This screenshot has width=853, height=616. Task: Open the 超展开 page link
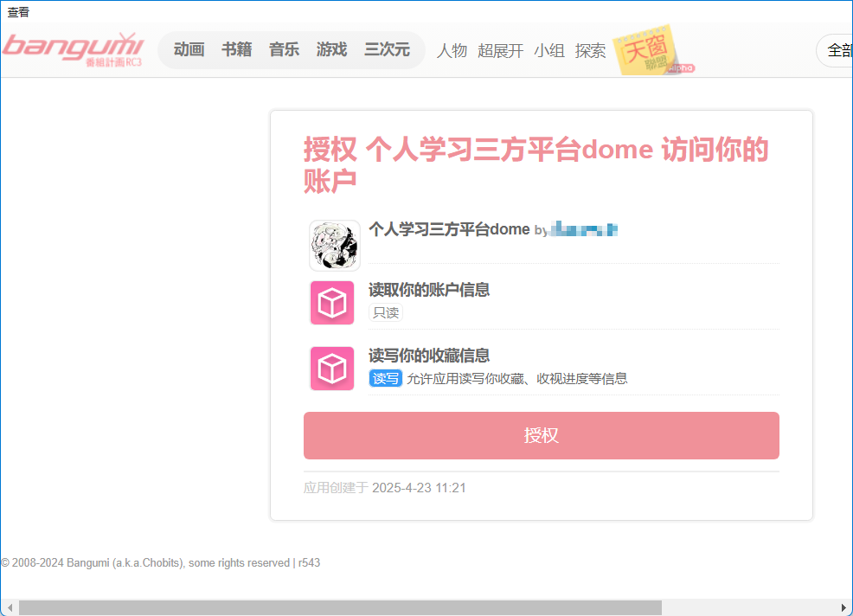pos(500,50)
